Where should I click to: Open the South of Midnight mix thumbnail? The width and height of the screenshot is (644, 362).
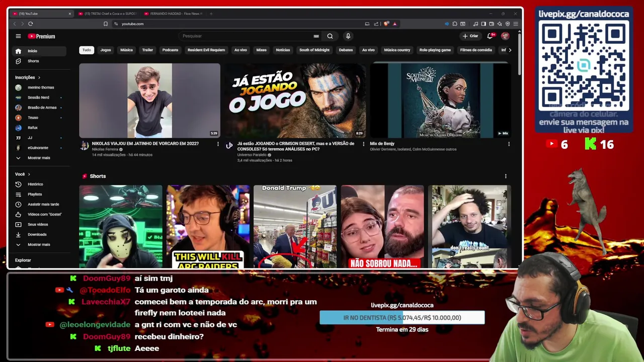click(x=440, y=101)
